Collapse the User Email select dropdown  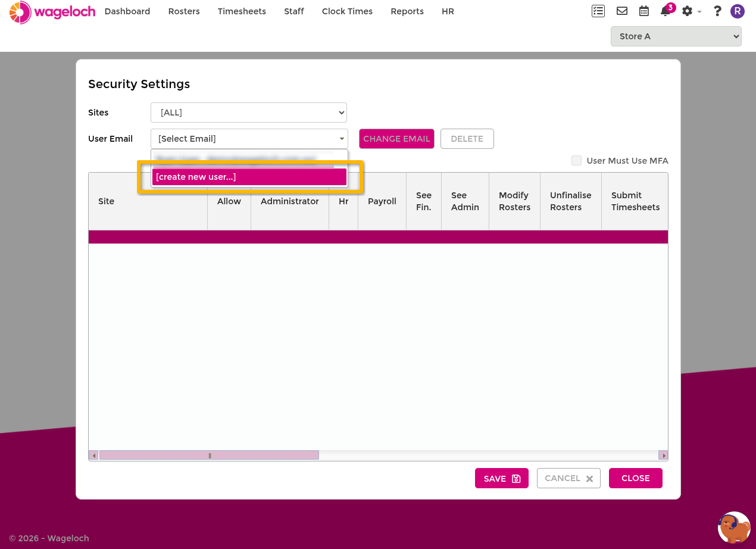249,139
